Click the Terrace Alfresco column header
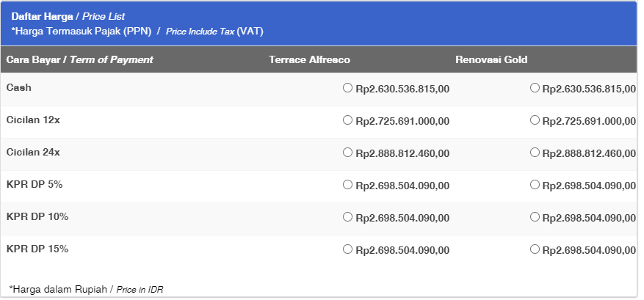This screenshot has height=300, width=644. (x=309, y=60)
